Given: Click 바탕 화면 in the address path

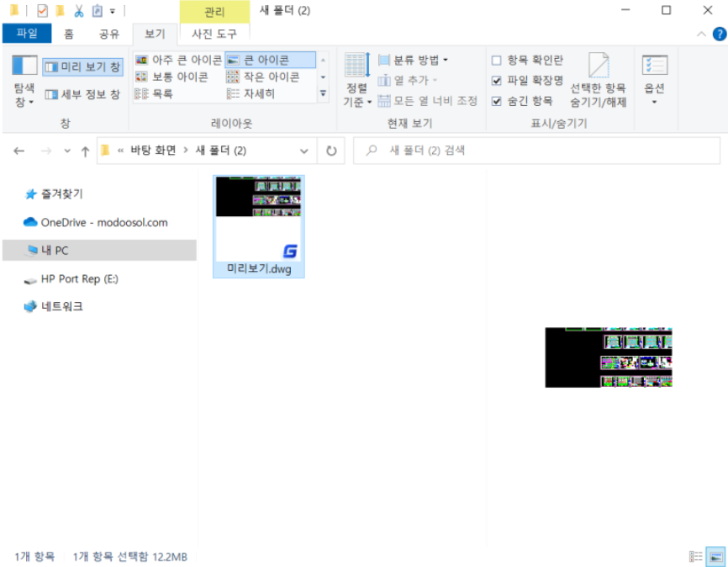Looking at the screenshot, I should click(153, 150).
